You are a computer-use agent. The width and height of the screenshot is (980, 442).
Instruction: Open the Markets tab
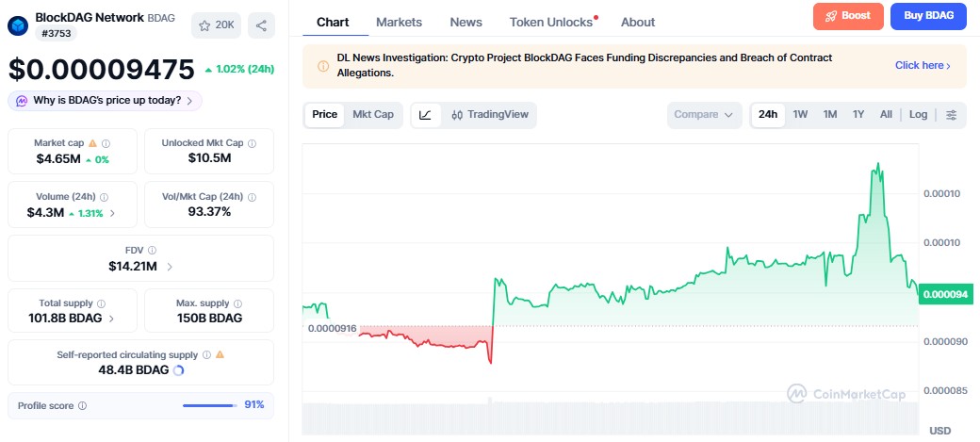(399, 23)
